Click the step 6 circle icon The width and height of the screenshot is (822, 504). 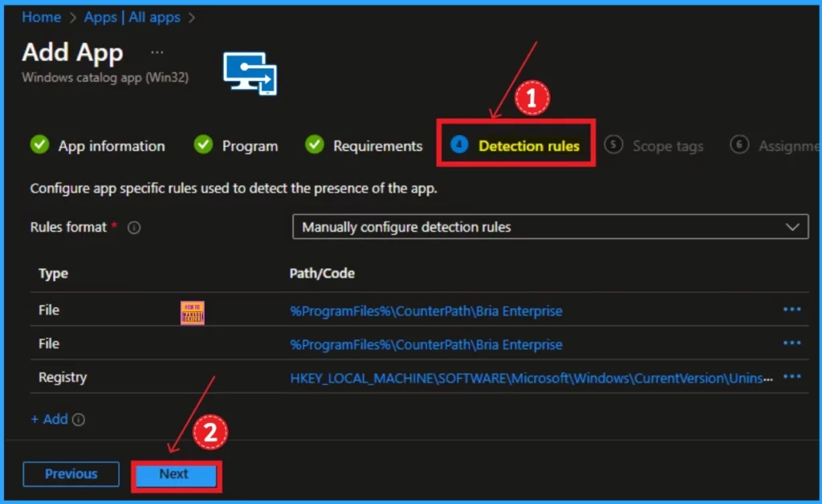(739, 144)
